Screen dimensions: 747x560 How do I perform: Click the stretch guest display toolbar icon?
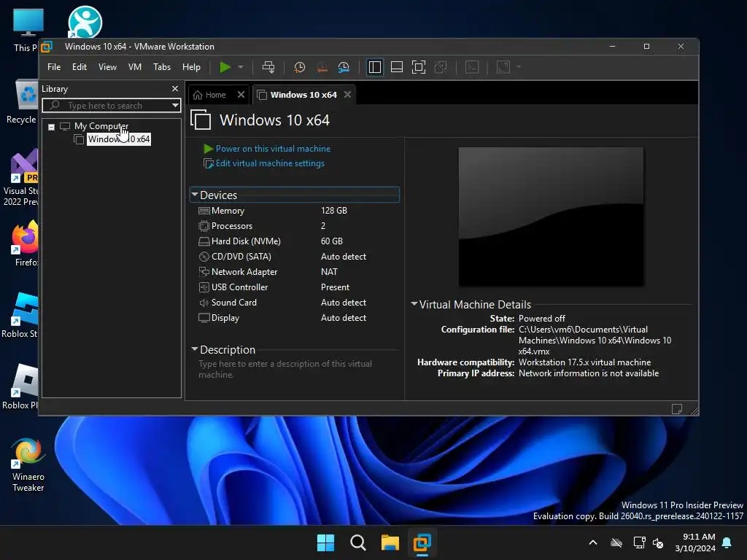pyautogui.click(x=503, y=67)
